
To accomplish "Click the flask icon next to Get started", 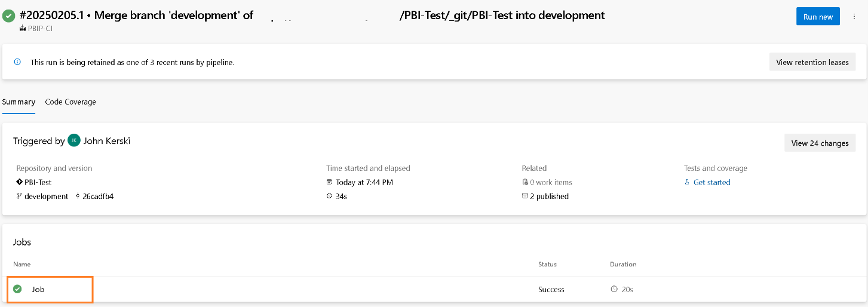I will pos(687,182).
